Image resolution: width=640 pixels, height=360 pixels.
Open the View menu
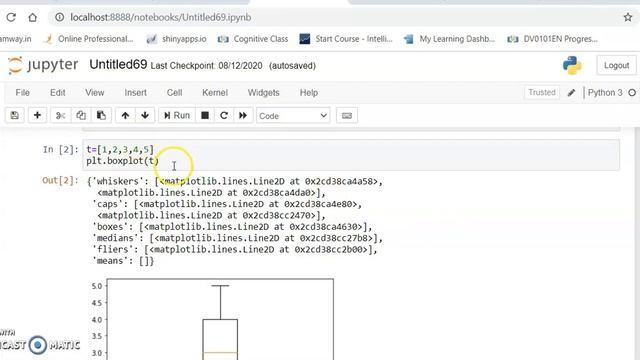pos(95,93)
